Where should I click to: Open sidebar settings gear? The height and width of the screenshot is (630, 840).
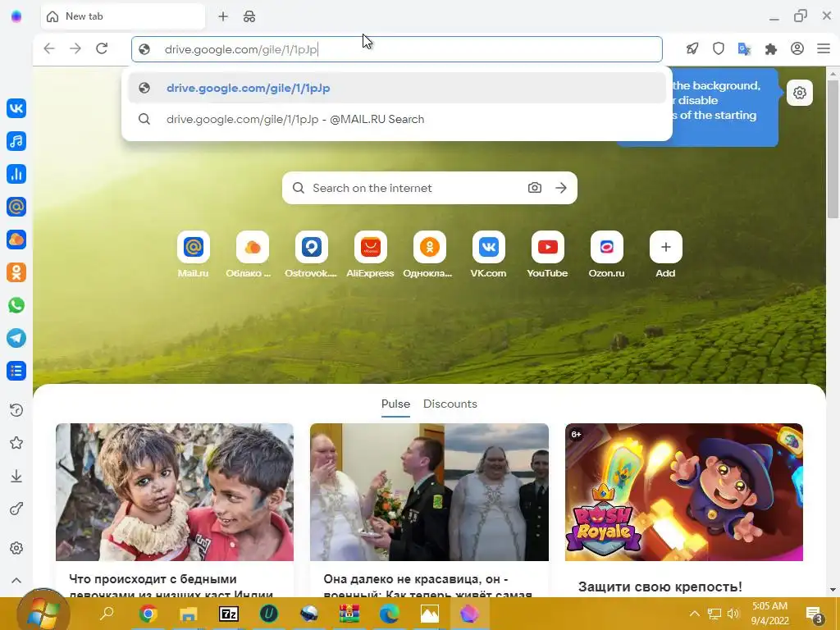(16, 548)
